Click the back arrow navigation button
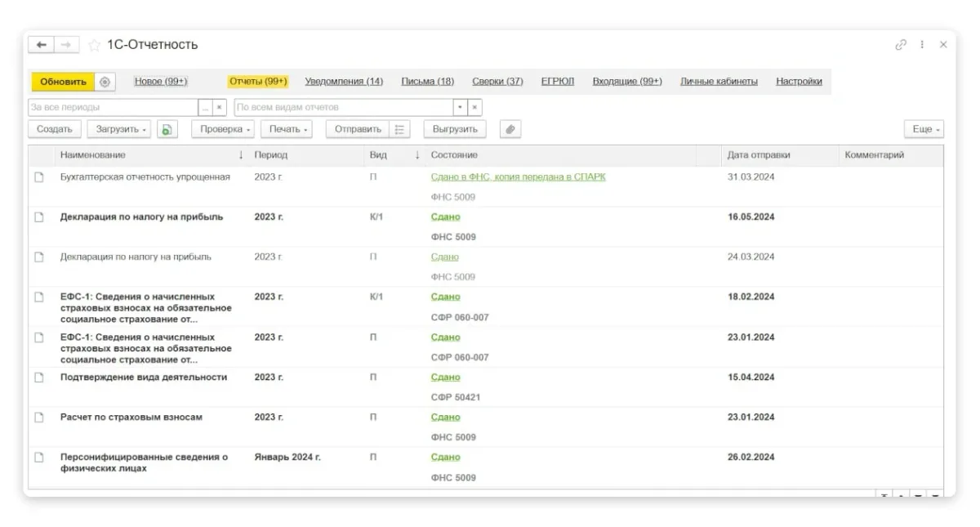980x527 pixels. click(42, 45)
